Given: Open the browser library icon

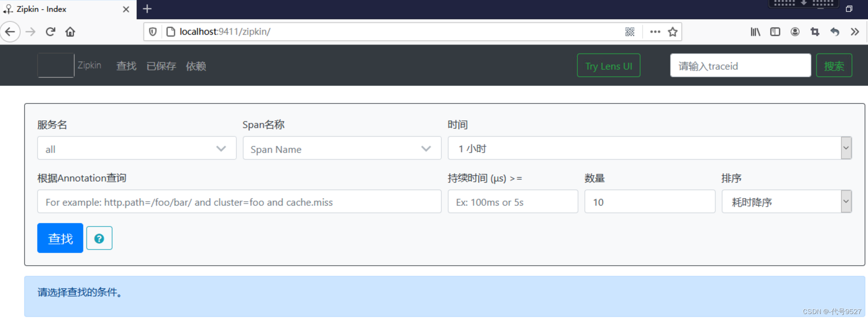Looking at the screenshot, I should (x=755, y=32).
